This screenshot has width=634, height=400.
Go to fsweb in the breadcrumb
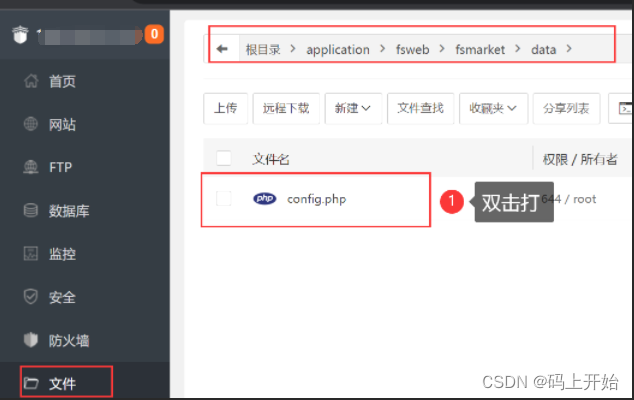[412, 49]
